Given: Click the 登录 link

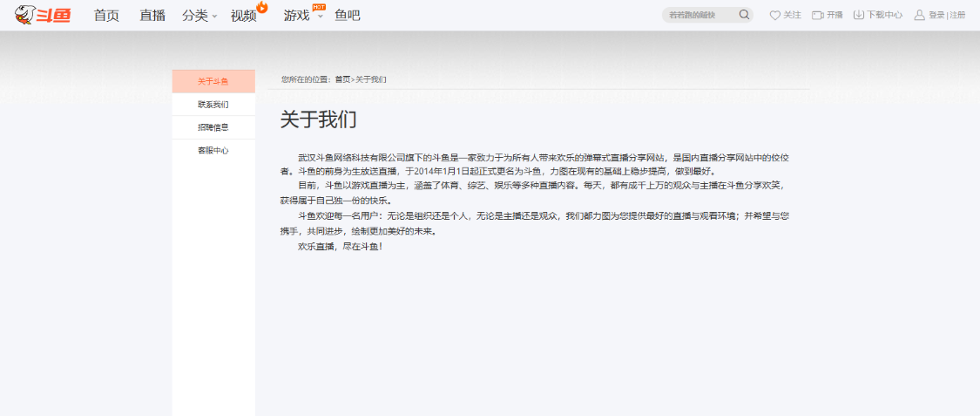Looking at the screenshot, I should coord(936,15).
